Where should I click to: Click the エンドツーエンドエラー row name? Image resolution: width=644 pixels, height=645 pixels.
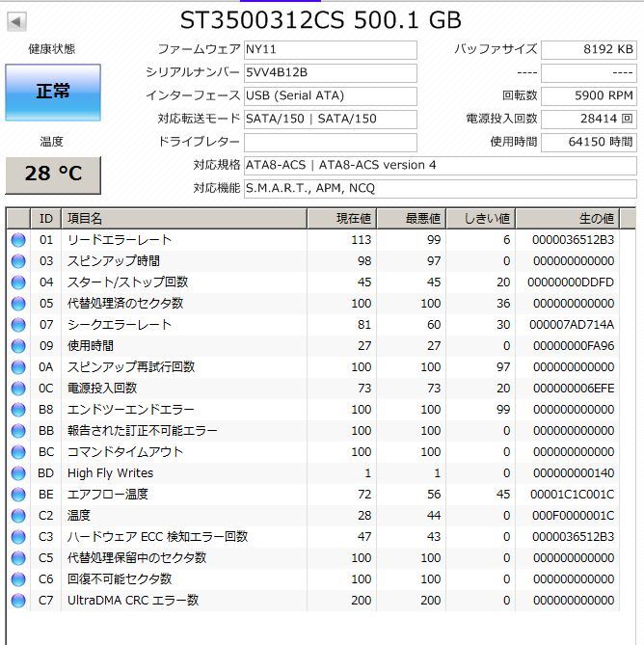click(x=131, y=410)
